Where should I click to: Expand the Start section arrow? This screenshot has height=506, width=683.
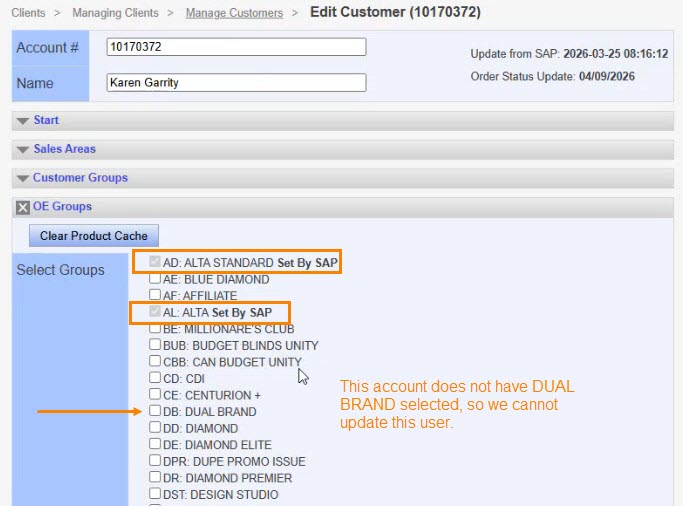pyautogui.click(x=23, y=121)
